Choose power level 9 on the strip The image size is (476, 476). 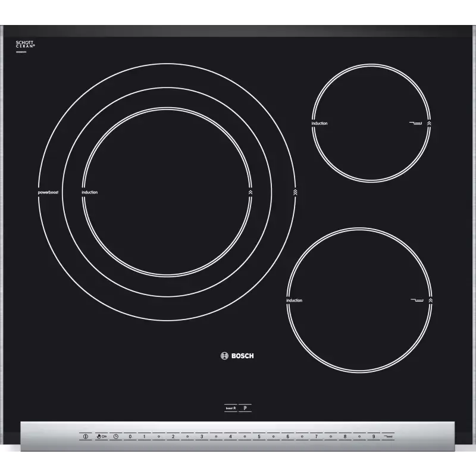click(x=373, y=436)
